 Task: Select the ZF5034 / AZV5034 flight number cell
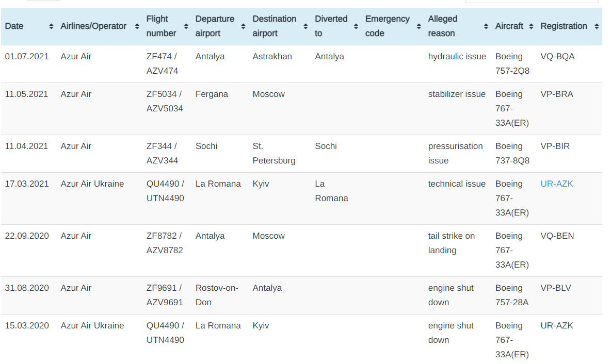click(x=165, y=102)
